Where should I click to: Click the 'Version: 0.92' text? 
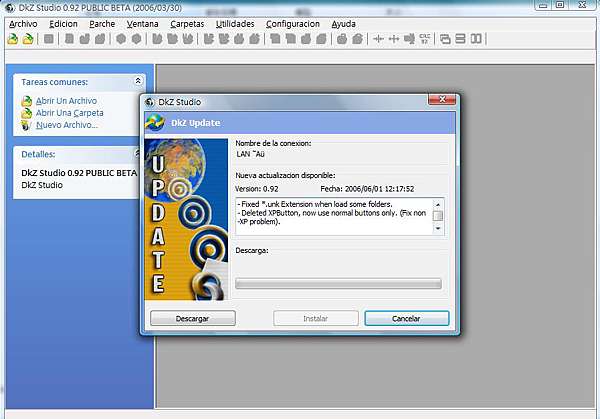(x=257, y=189)
